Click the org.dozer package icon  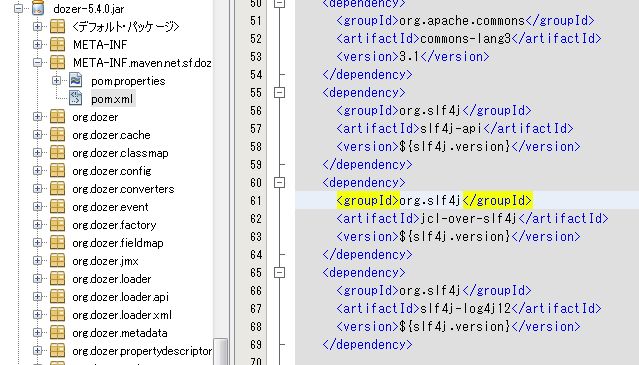pyautogui.click(x=57, y=117)
